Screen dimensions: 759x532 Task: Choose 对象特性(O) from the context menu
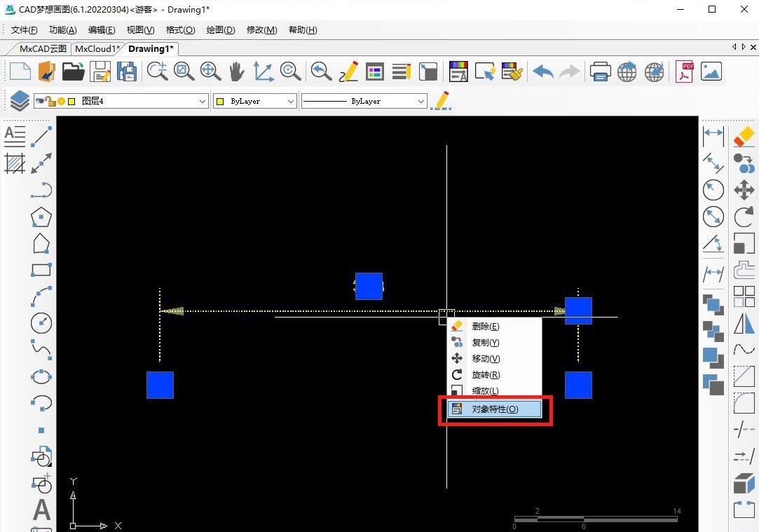click(x=495, y=409)
